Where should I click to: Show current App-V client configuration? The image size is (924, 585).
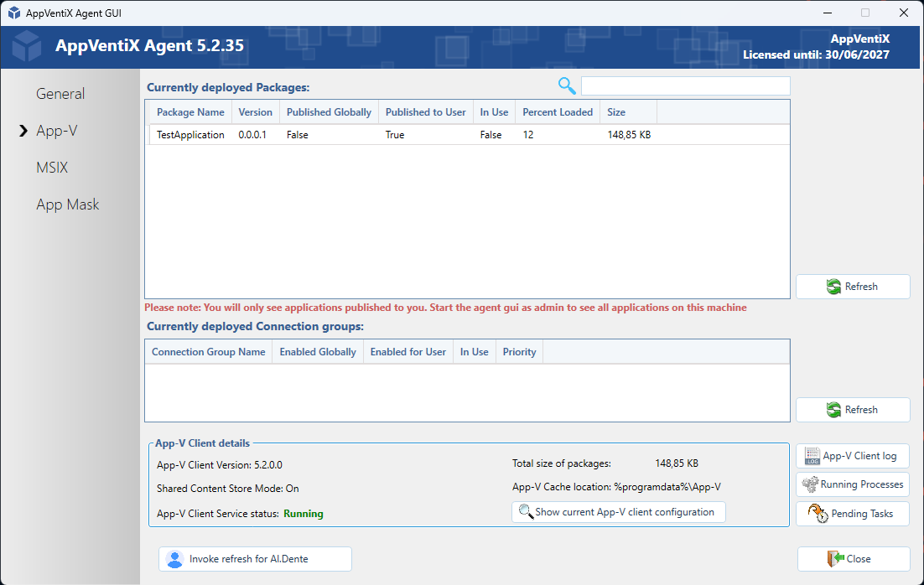pos(619,512)
